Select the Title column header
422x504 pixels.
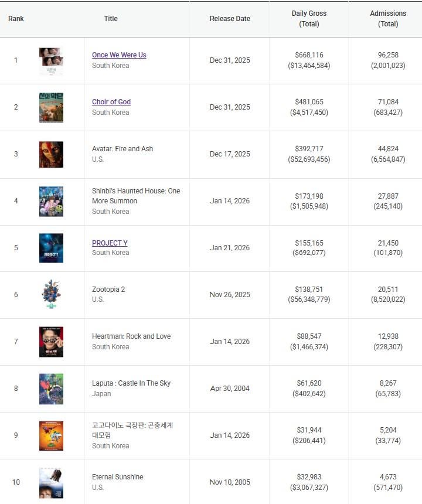(x=111, y=19)
